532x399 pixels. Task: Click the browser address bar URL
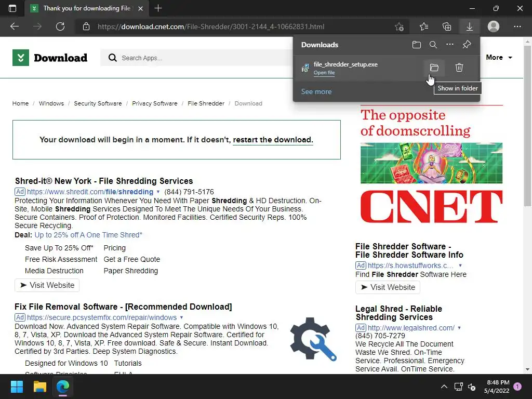click(x=211, y=26)
